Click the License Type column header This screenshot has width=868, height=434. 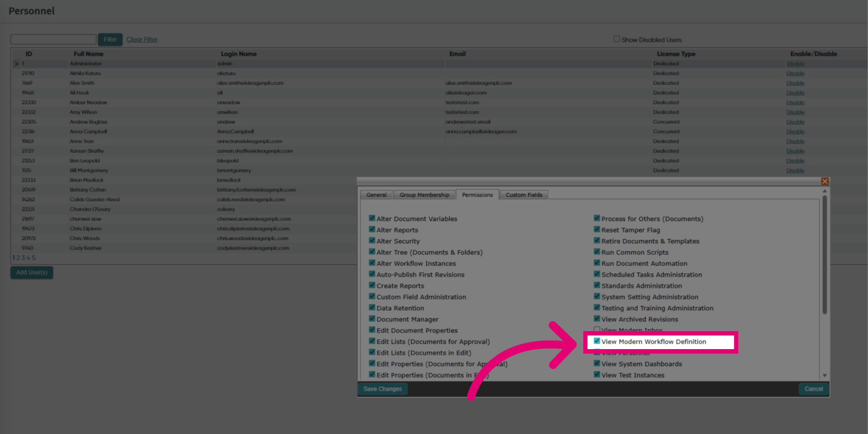click(x=676, y=54)
